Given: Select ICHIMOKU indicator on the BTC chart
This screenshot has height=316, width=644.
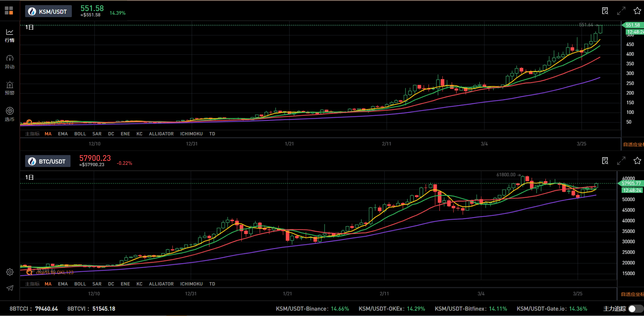Looking at the screenshot, I should [x=192, y=284].
